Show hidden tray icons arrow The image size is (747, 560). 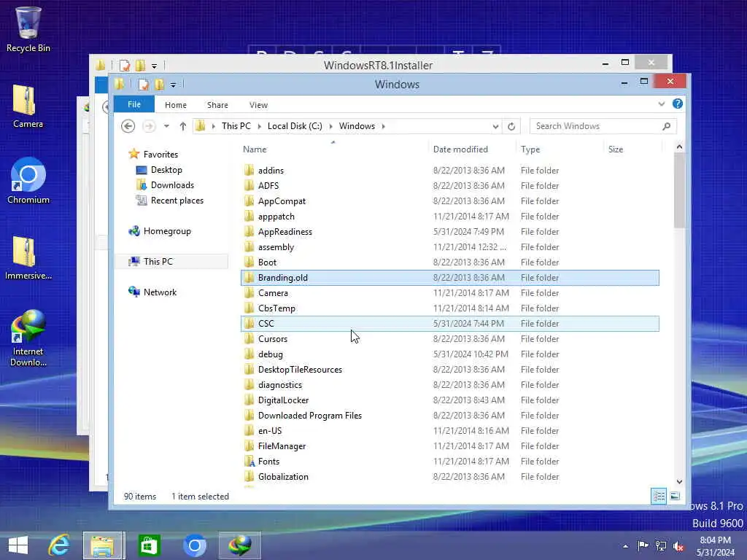[x=625, y=546]
